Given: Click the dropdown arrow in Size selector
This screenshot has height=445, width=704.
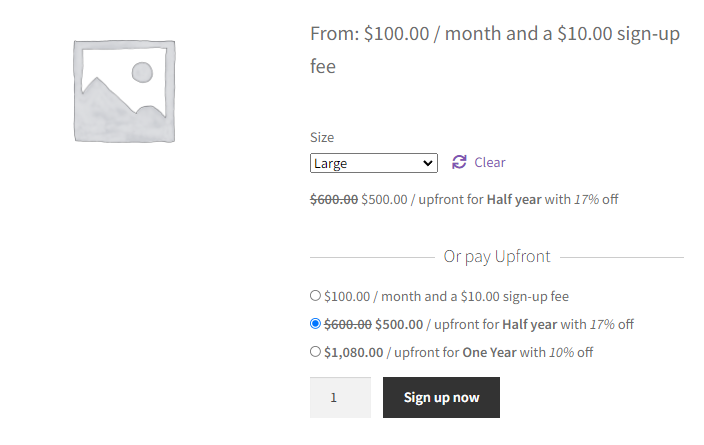Looking at the screenshot, I should 428,163.
